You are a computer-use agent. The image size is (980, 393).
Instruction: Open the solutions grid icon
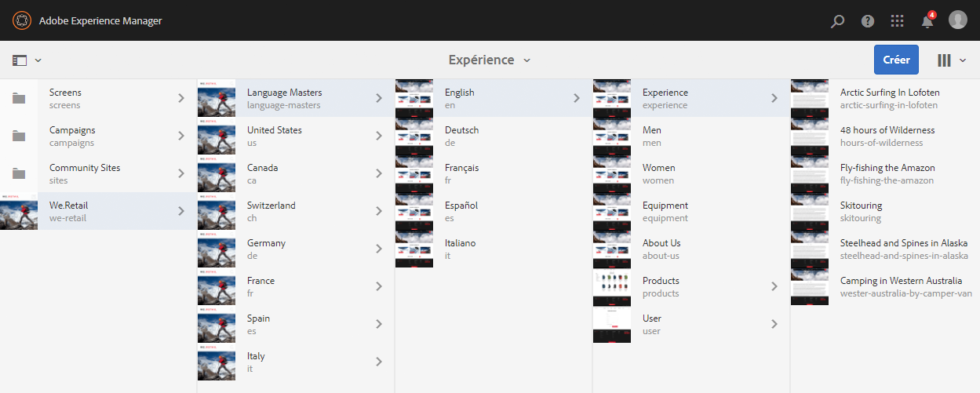click(x=898, y=21)
